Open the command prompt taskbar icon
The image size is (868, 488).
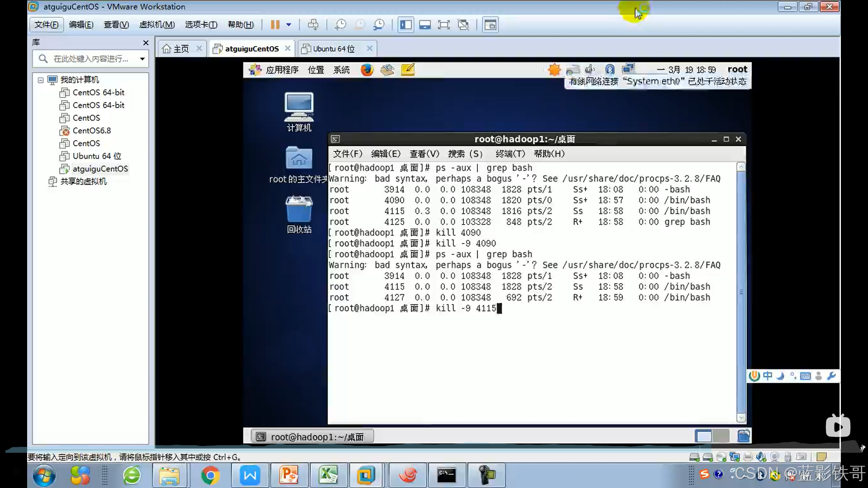tap(446, 475)
